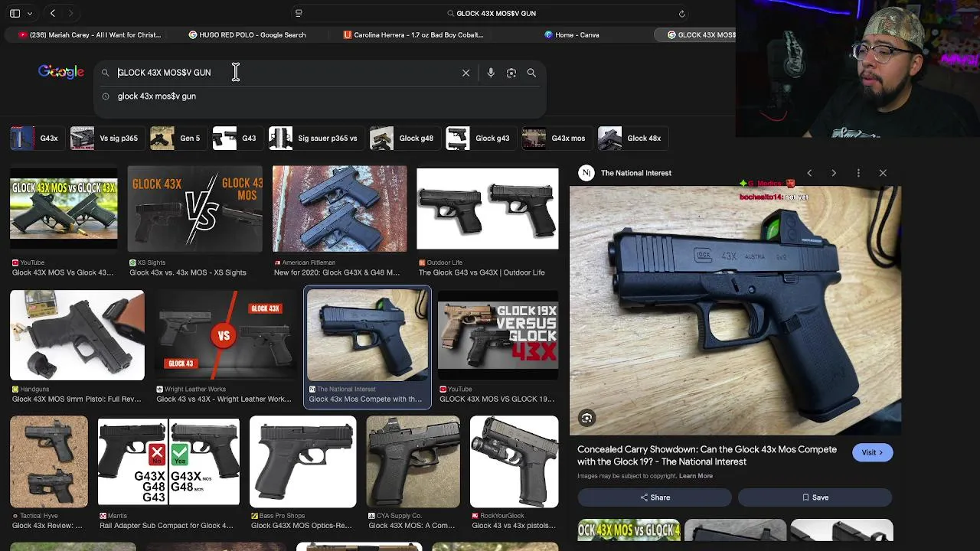Start voice search with the microphone icon

491,73
